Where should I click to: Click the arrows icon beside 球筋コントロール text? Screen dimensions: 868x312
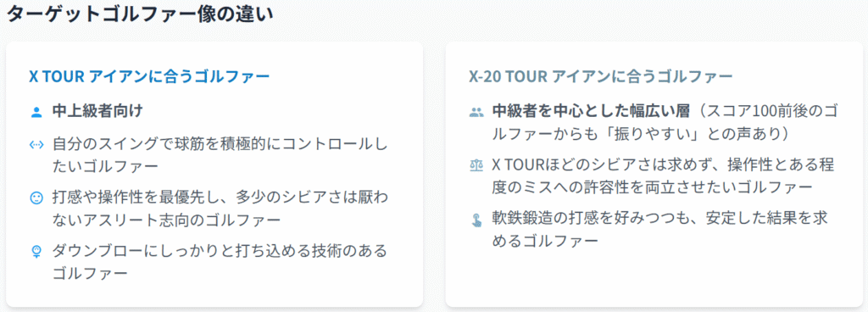[36, 146]
